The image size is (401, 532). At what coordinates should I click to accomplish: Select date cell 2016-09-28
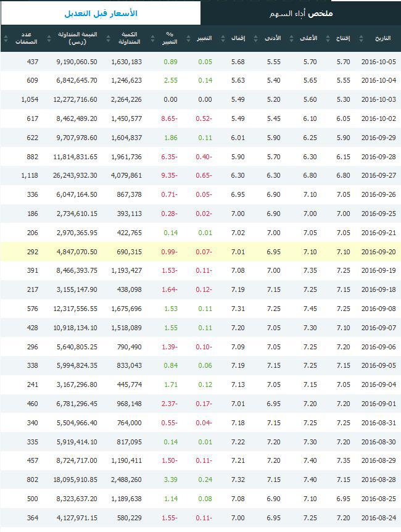379,157
